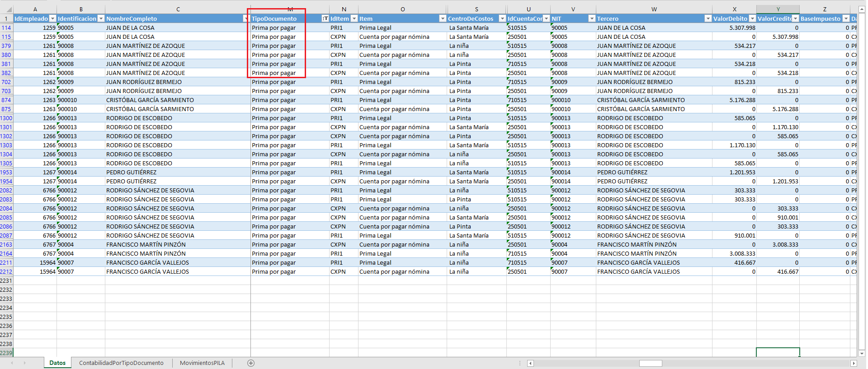Open the IdEmpleado filter dropdown

52,19
